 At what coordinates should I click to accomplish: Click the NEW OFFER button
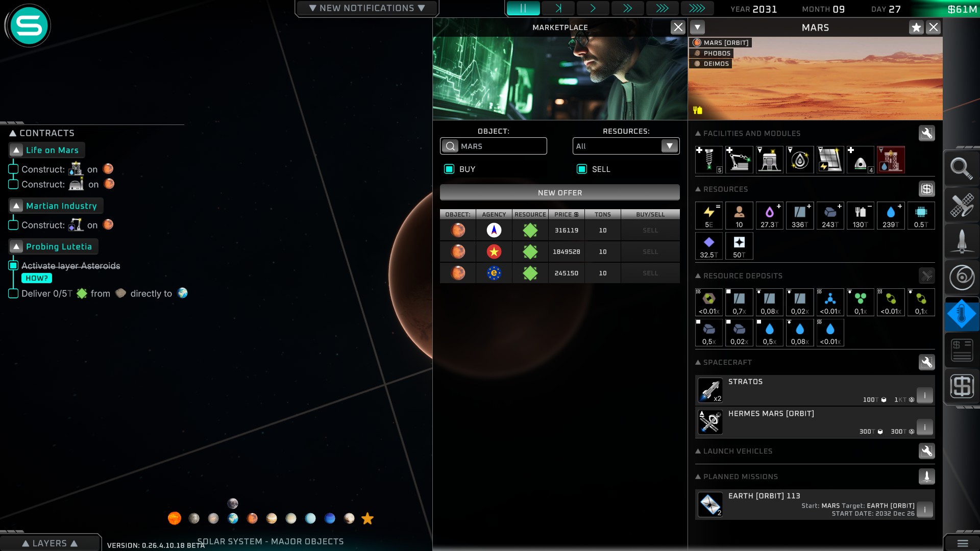click(559, 193)
